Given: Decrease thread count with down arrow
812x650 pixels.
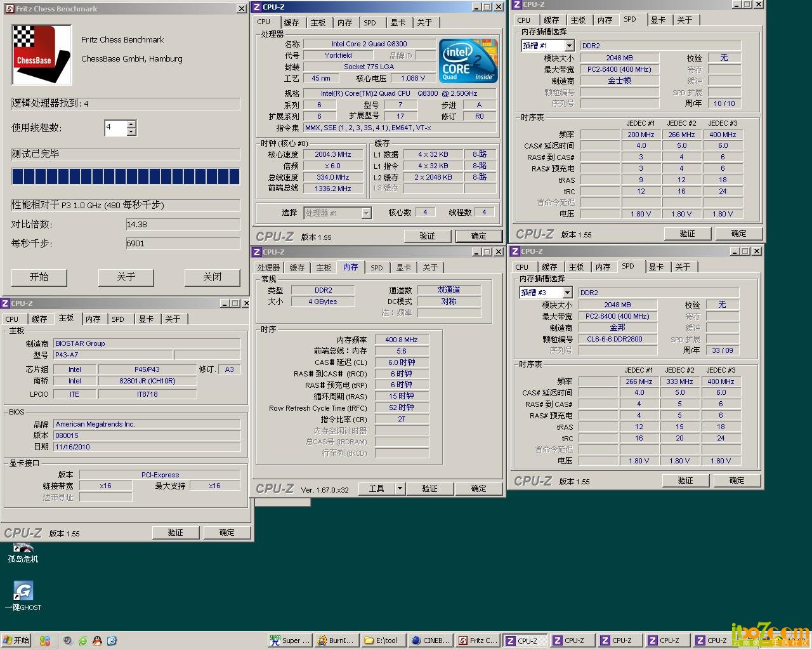Looking at the screenshot, I should (x=131, y=131).
